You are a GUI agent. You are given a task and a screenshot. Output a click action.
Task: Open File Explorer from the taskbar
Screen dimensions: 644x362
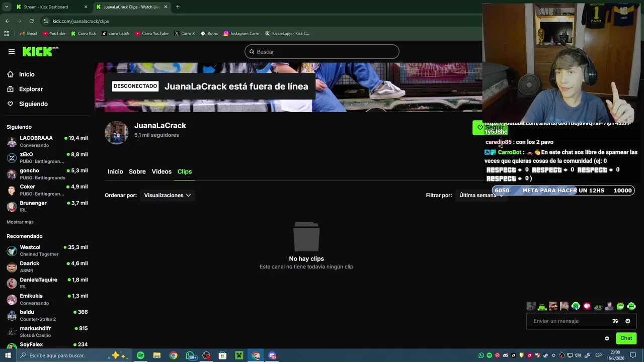pyautogui.click(x=157, y=355)
